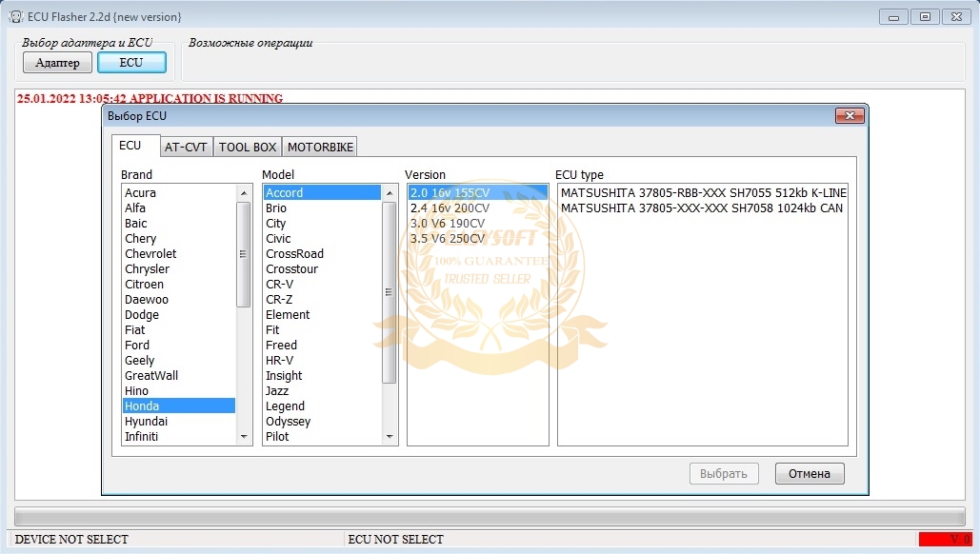Viewport: 980px width, 554px height.
Task: Select Fiat brand
Action: pos(179,329)
